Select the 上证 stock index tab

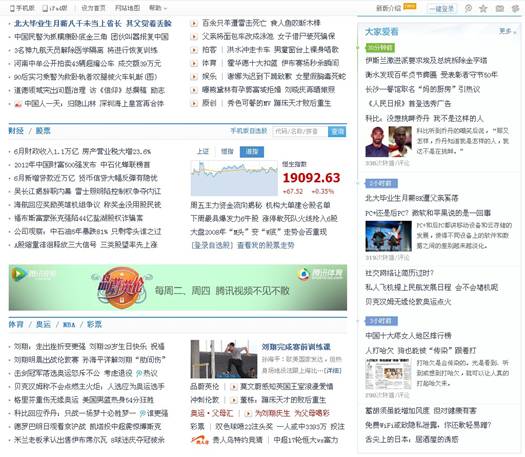point(203,152)
